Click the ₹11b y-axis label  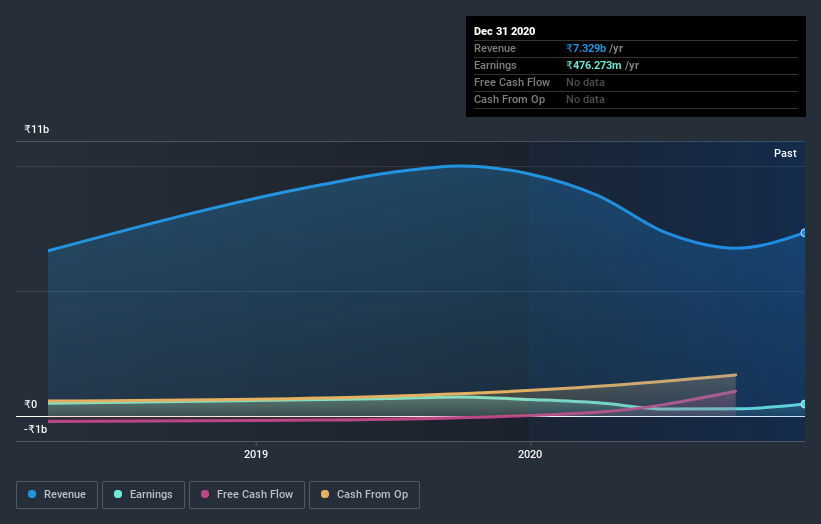pyautogui.click(x=37, y=129)
